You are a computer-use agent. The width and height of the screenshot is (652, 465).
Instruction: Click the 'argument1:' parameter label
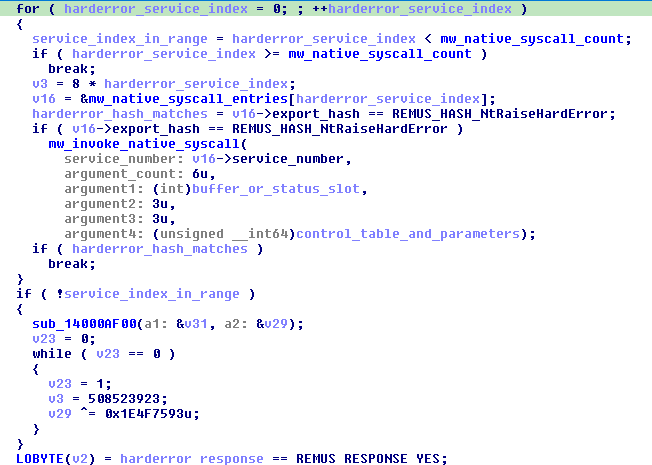click(104, 188)
